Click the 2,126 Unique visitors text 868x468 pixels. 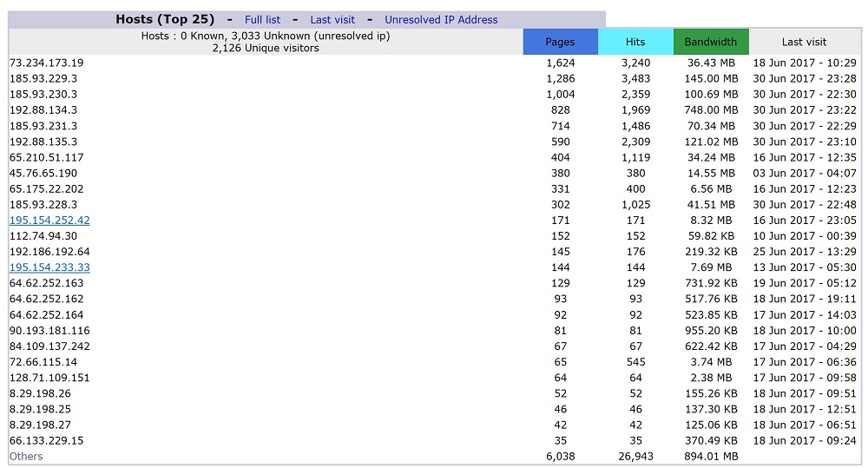tap(266, 48)
